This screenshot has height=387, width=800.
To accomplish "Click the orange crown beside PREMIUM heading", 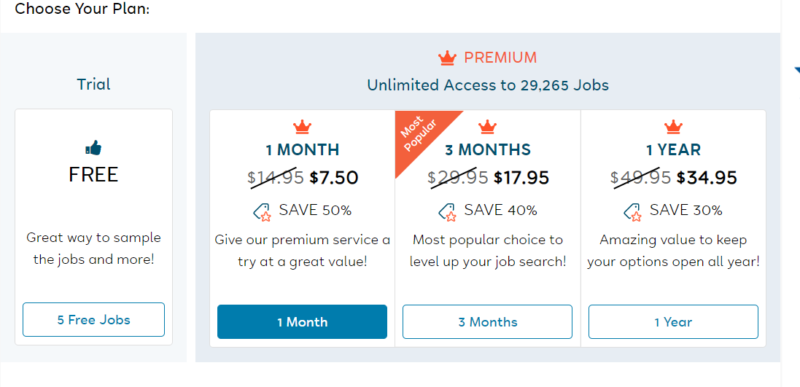I will (447, 58).
